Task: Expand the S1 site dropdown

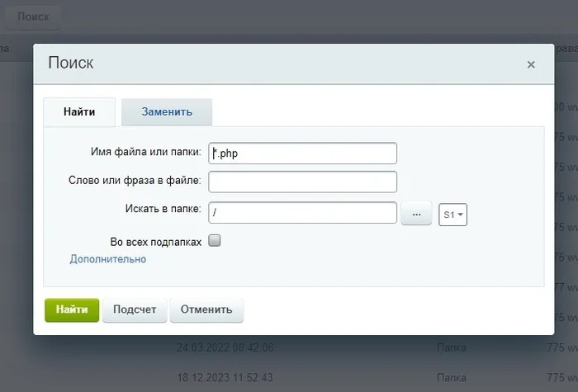Action: (452, 215)
